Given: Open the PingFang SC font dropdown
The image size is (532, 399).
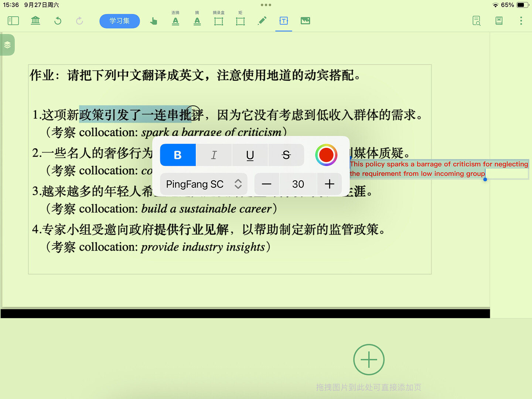Looking at the screenshot, I should pos(204,184).
